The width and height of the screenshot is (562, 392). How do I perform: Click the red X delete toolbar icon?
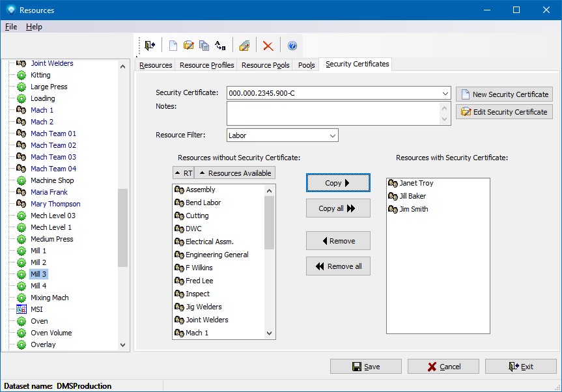268,46
